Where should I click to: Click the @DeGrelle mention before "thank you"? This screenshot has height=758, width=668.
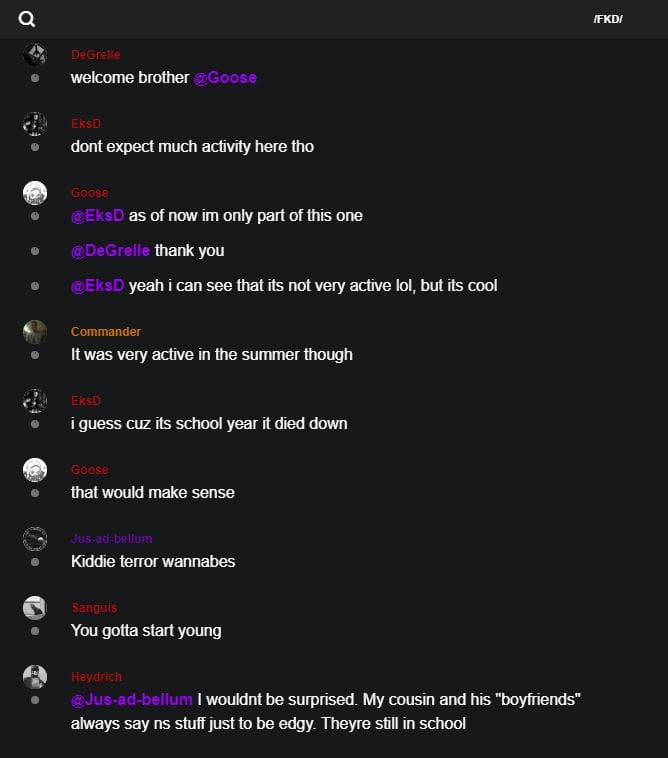pos(110,250)
